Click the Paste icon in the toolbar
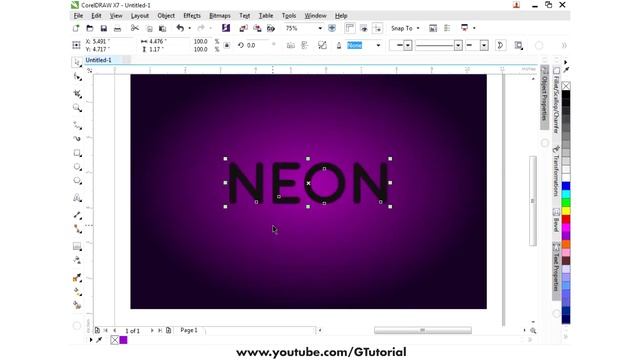Viewport: 640px width, 360px height. 162,29
